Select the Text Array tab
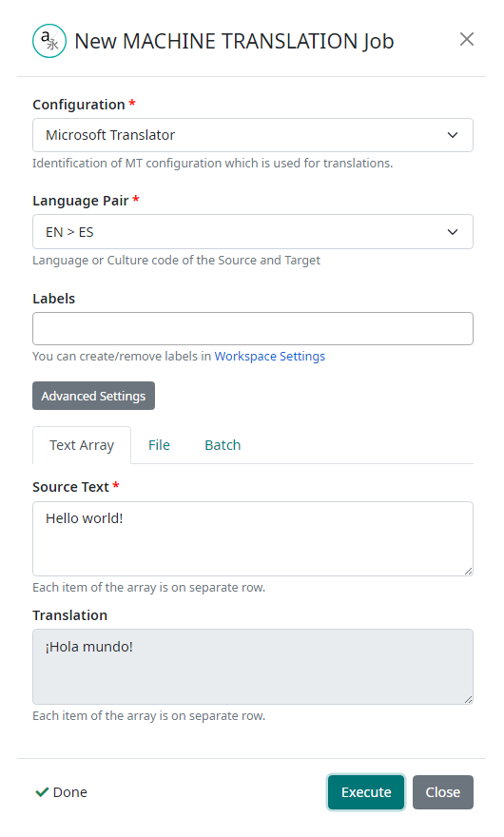The image size is (504, 837). 82,445
